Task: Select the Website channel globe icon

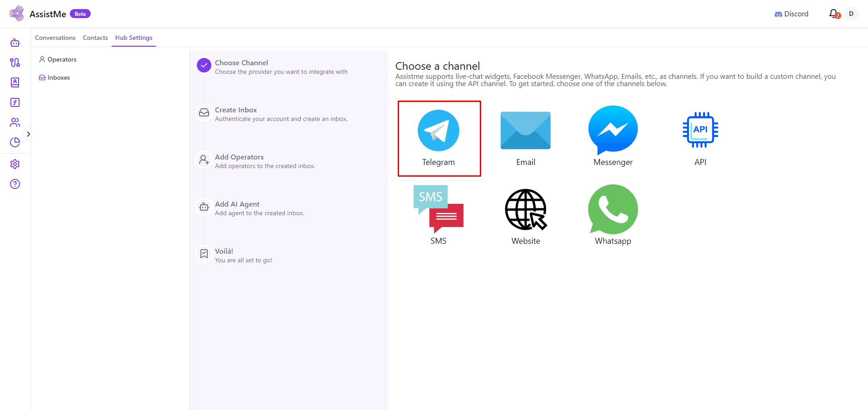Action: (526, 209)
